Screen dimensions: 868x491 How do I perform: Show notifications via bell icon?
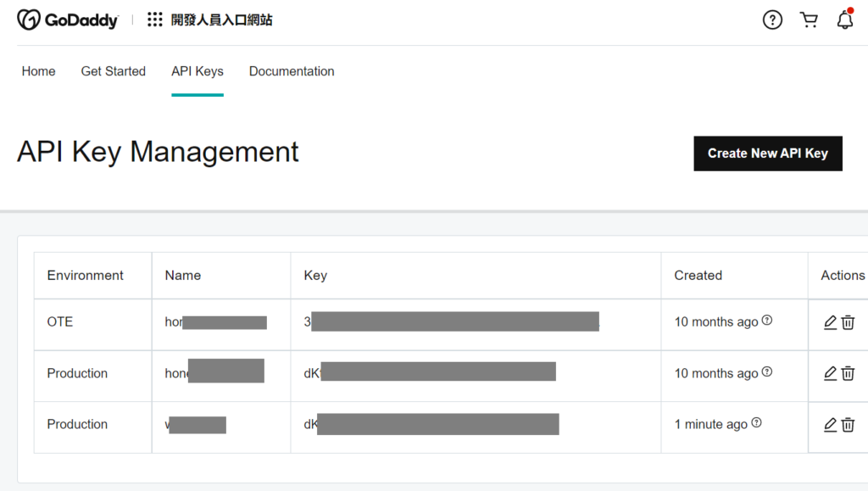[844, 20]
